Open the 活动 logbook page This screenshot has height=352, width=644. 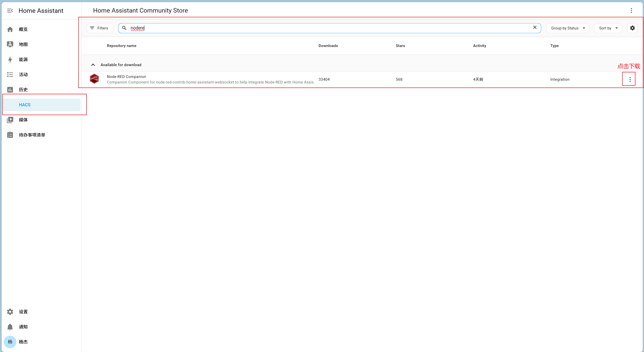23,75
